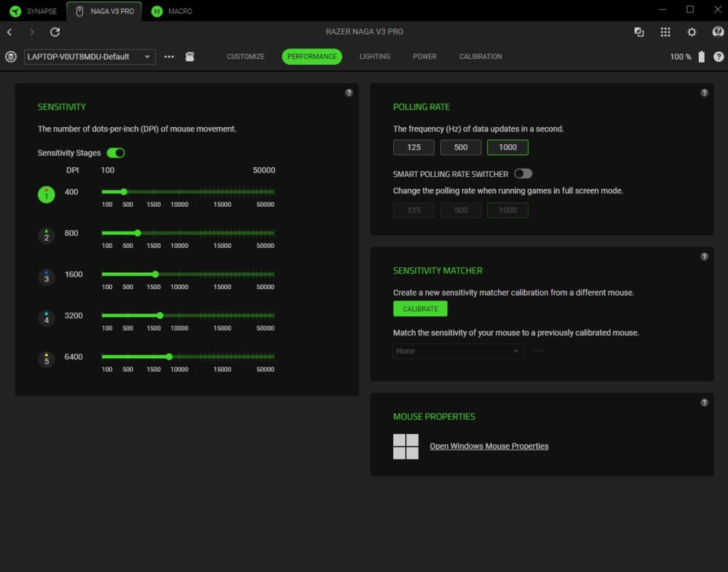Image resolution: width=728 pixels, height=572 pixels.
Task: Select sensitivity stage 2 circle
Action: coord(46,236)
